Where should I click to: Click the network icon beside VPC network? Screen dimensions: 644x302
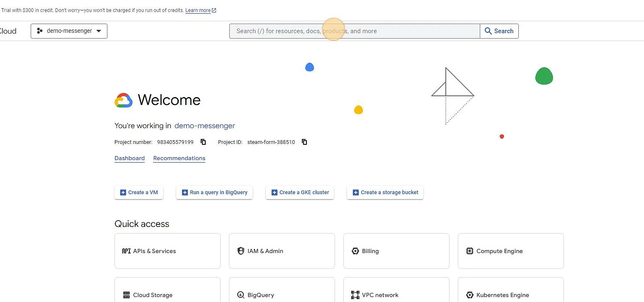(355, 295)
